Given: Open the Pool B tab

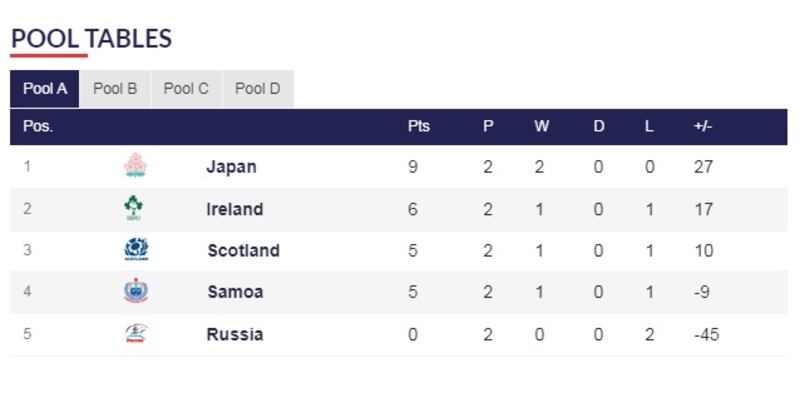Looking at the screenshot, I should (x=115, y=89).
